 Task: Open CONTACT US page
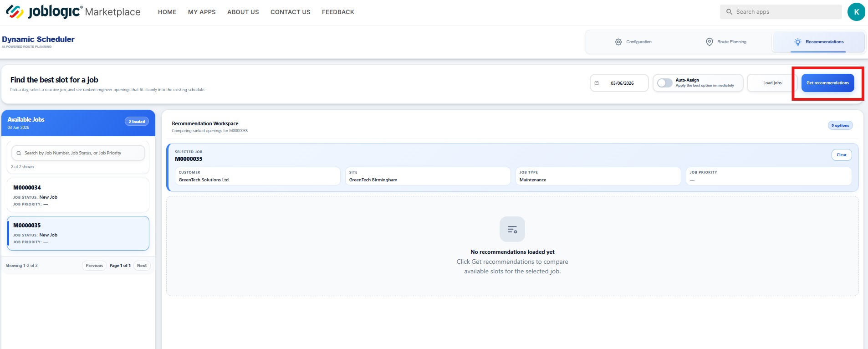coord(291,12)
